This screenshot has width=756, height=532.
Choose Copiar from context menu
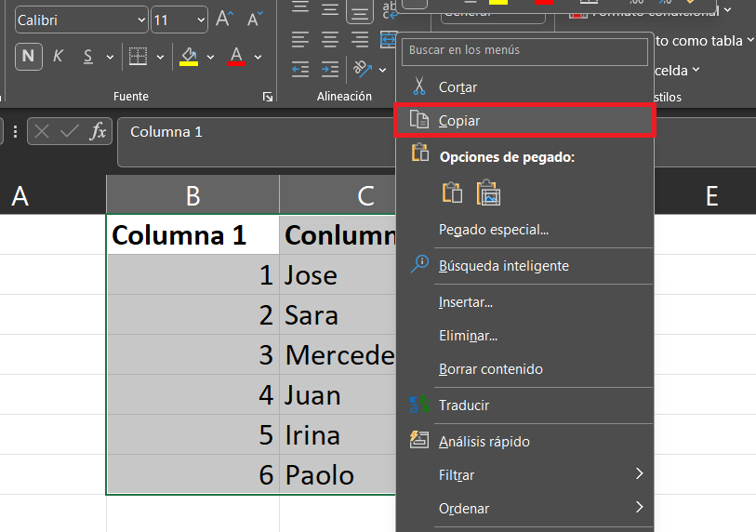[524, 121]
